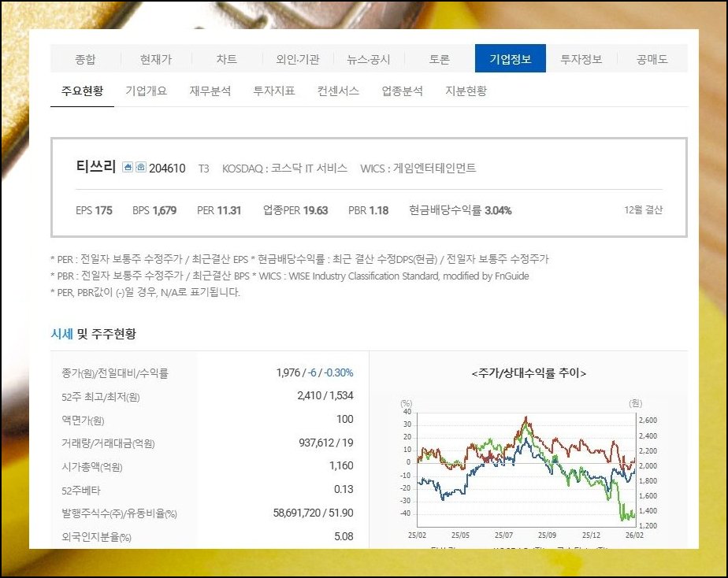This screenshot has height=578, width=728.
Task: Click the 발행주식수(주)/유동비율(%) row label
Action: pos(119,513)
